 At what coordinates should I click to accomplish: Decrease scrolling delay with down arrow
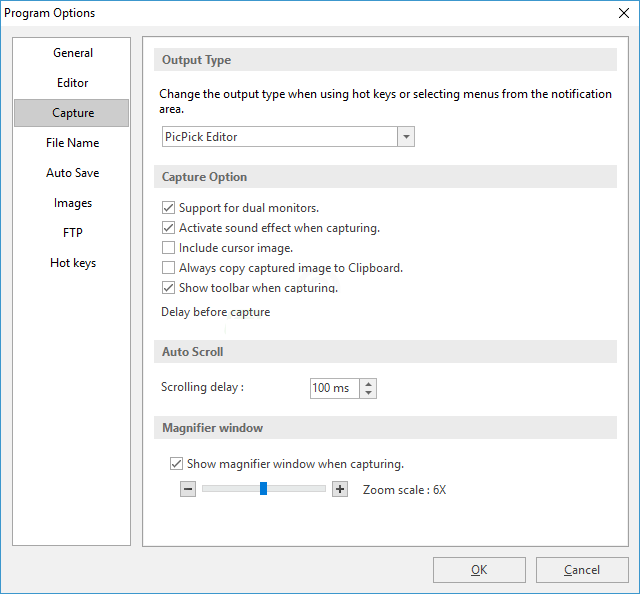click(369, 393)
